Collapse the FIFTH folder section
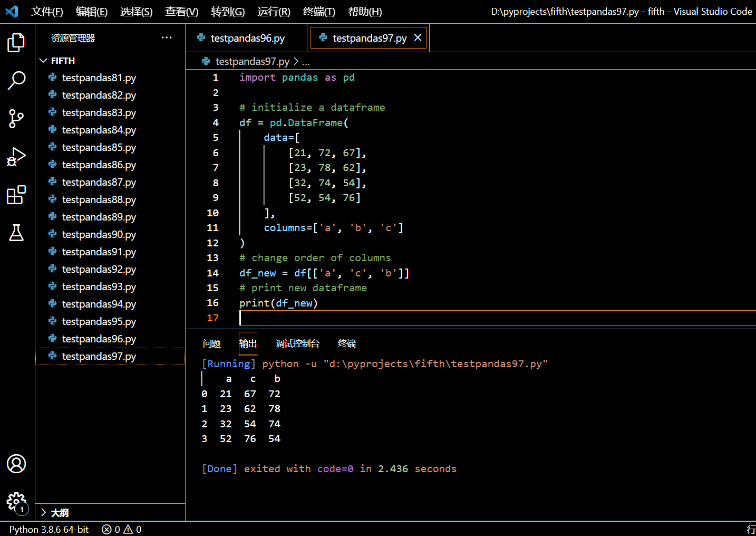This screenshot has height=536, width=756. point(43,61)
